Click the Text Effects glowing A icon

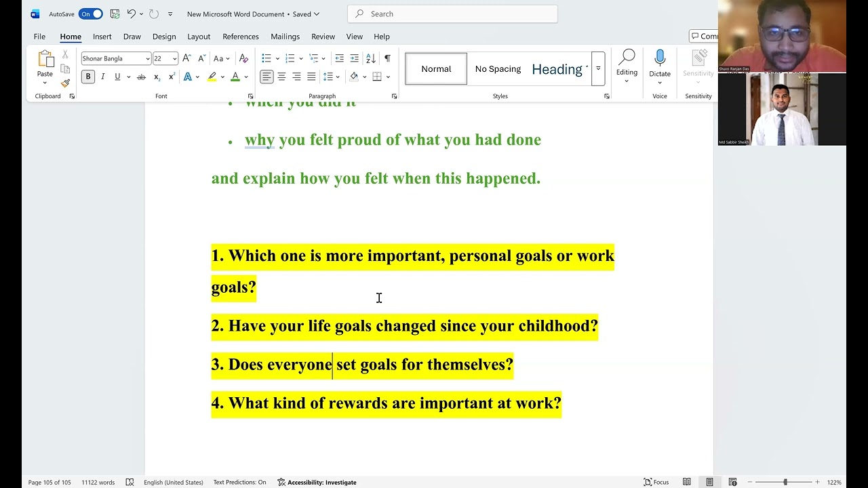point(188,77)
